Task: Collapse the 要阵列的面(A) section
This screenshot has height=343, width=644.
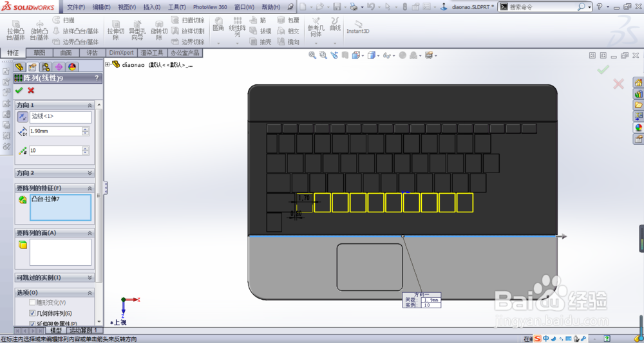Action: 90,232
